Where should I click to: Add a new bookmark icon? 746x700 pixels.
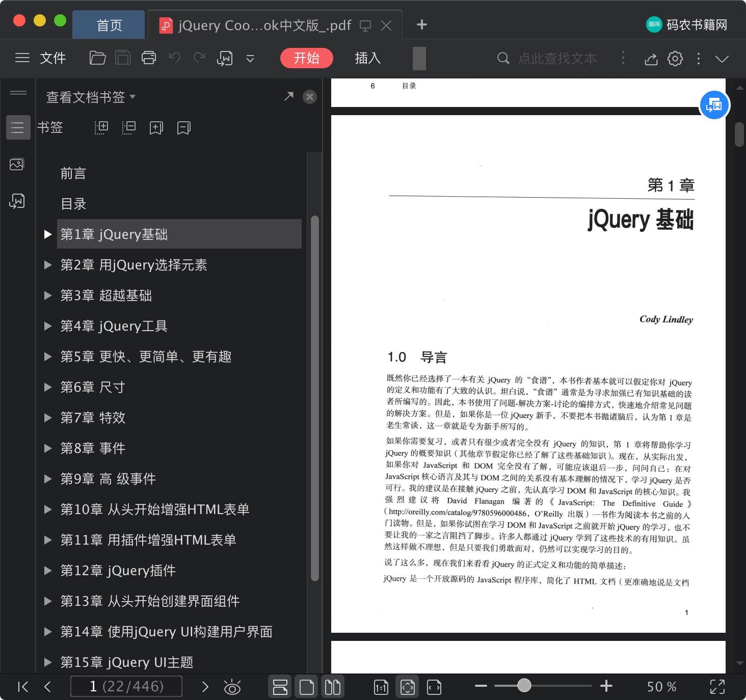click(x=156, y=127)
